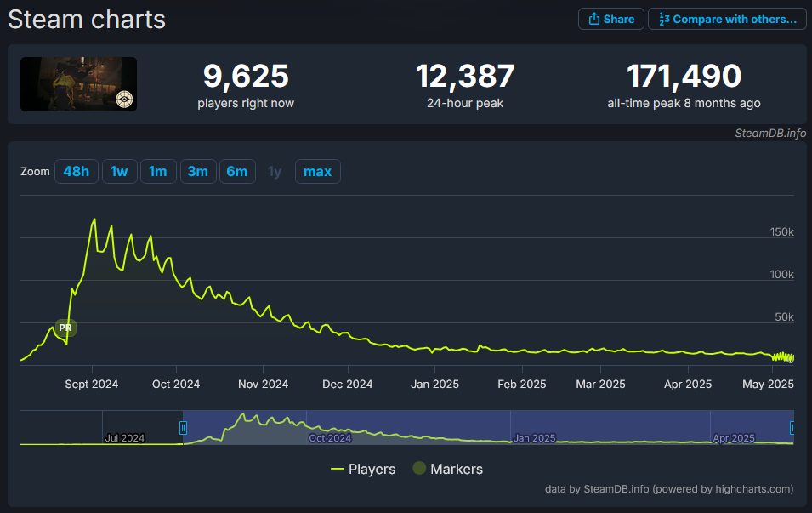Click the Oct 2024 axis label
Image resolution: width=812 pixels, height=513 pixels.
pos(176,384)
